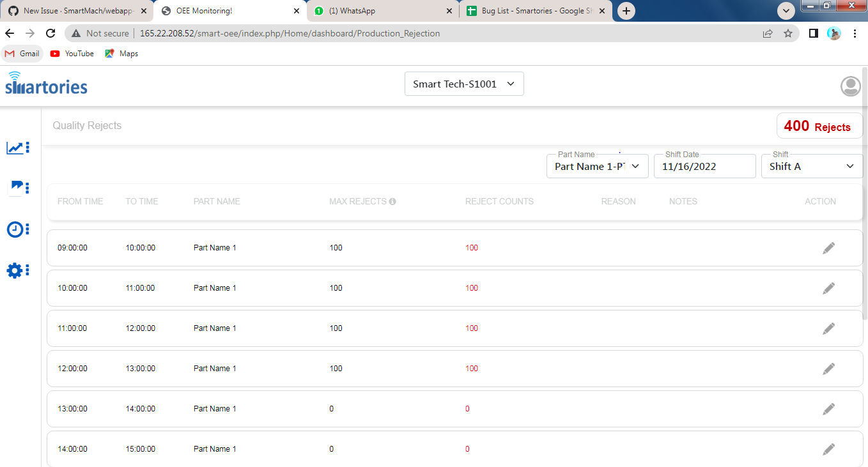
Task: Click the ACTION column header
Action: (x=820, y=201)
